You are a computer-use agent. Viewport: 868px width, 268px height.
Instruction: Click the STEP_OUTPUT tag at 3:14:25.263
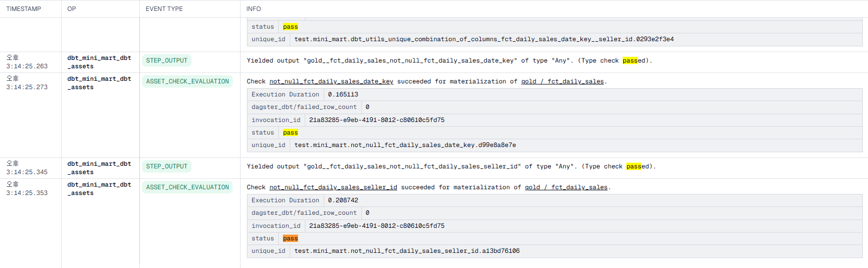coord(167,60)
